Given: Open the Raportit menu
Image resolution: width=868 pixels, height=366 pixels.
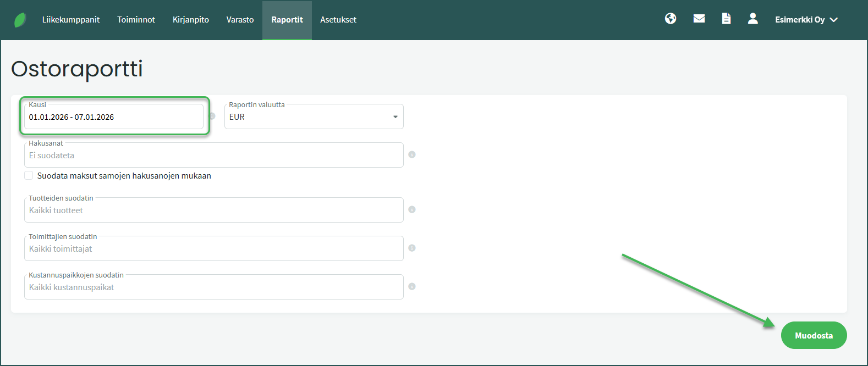Looking at the screenshot, I should pyautogui.click(x=287, y=20).
